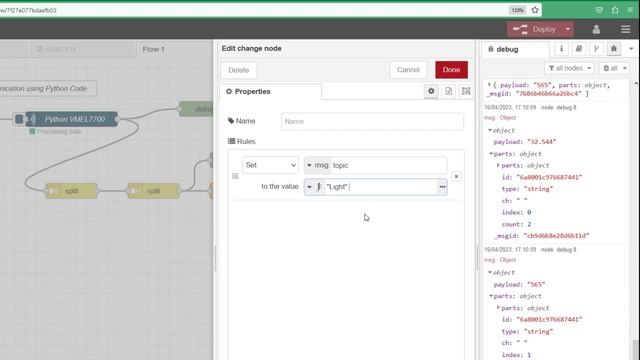Open the Deploy options dropdown arrow

pos(568,29)
